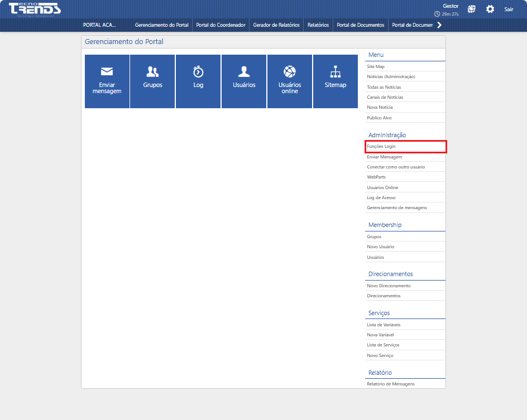527x420 pixels.
Task: Open the settings gear icon
Action: coord(490,9)
